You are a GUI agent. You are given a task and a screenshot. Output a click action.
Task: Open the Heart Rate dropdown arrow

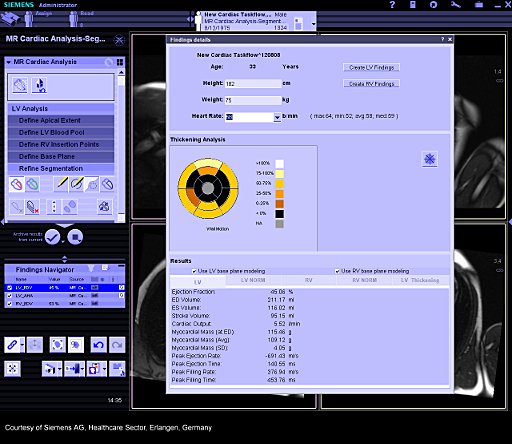tap(277, 117)
